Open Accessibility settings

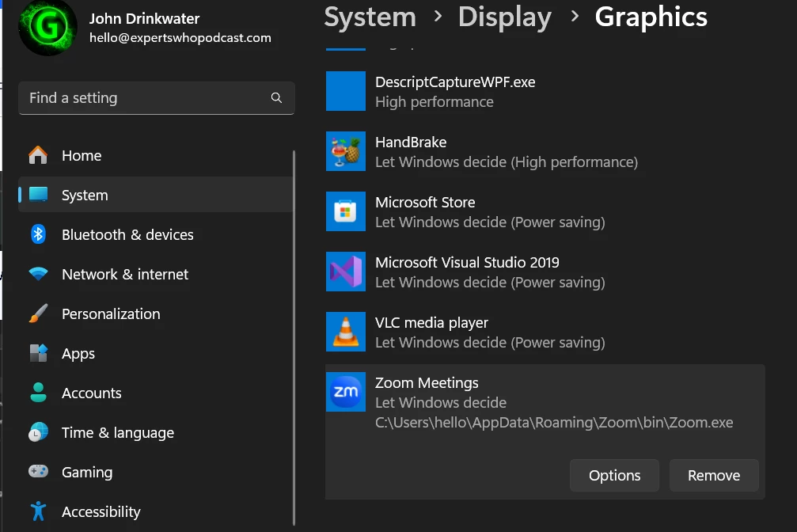tap(156, 511)
